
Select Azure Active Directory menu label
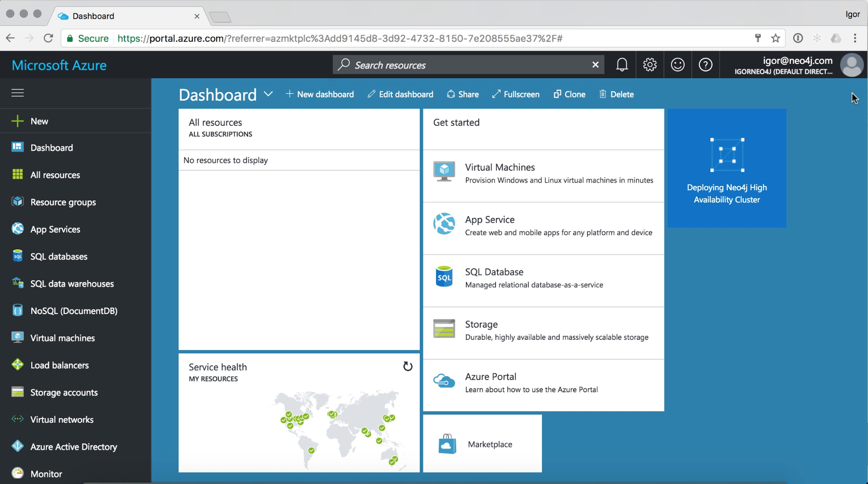click(x=74, y=447)
